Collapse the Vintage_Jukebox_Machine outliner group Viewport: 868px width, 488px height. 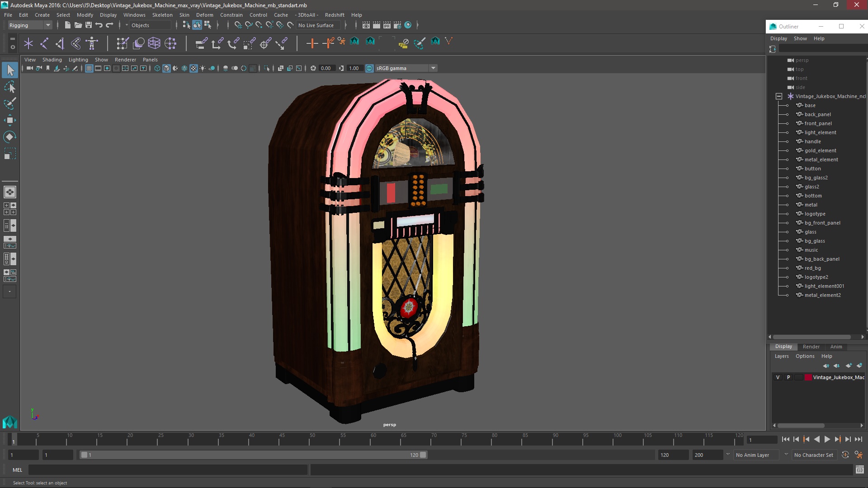778,96
